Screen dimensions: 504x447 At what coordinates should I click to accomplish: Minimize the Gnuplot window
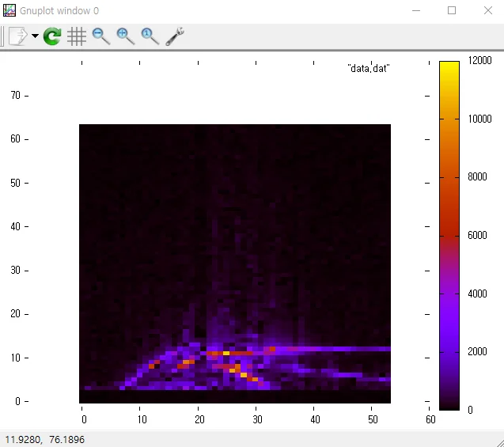(x=416, y=10)
